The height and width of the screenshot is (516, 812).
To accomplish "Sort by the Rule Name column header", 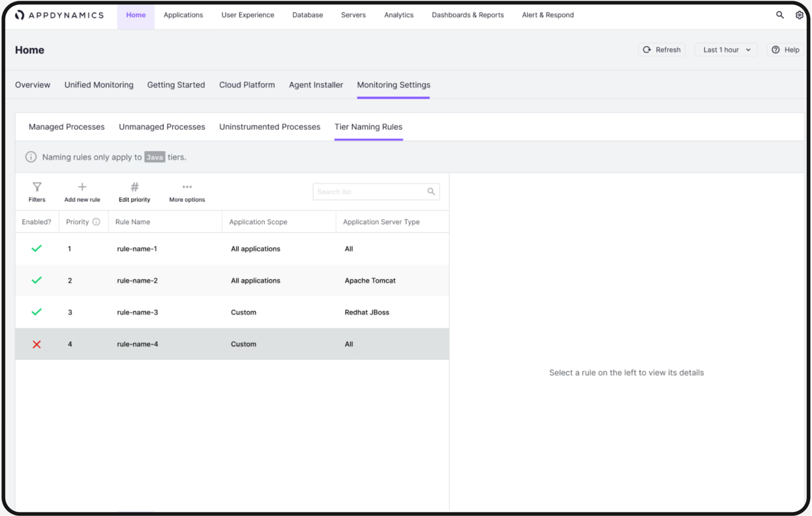I will click(132, 222).
